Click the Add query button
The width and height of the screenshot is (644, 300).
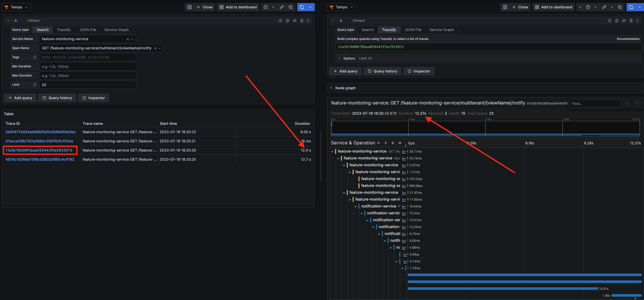click(20, 98)
